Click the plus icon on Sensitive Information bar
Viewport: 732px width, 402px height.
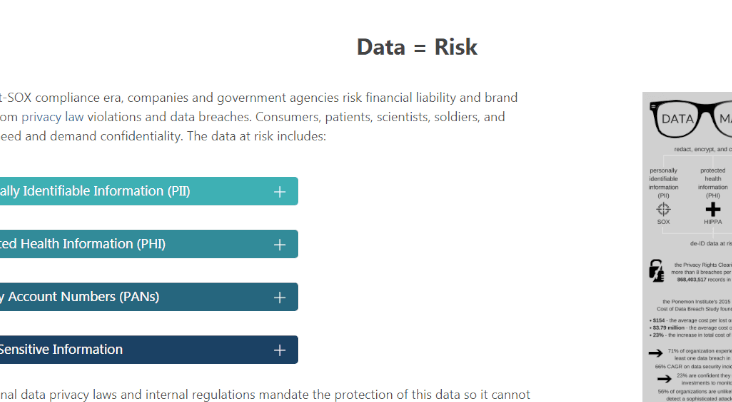coord(280,350)
